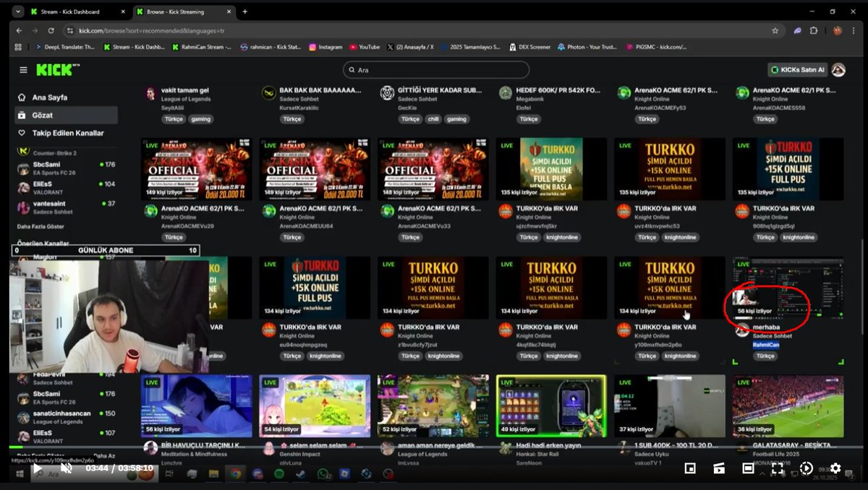Open the YouTube bookmark
This screenshot has height=490, width=868.
[364, 47]
